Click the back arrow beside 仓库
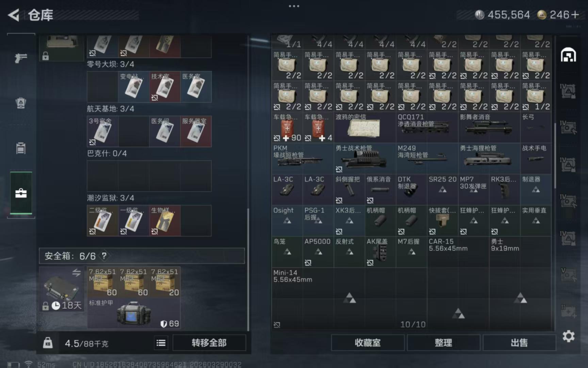 pos(14,15)
